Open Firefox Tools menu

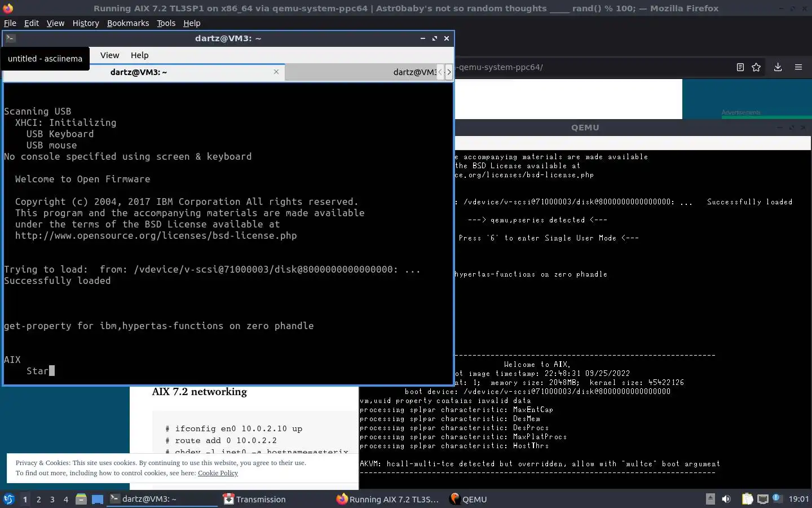click(166, 23)
